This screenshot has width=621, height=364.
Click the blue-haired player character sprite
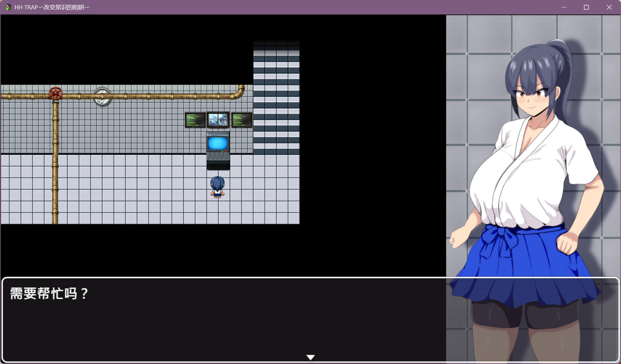coord(217,187)
